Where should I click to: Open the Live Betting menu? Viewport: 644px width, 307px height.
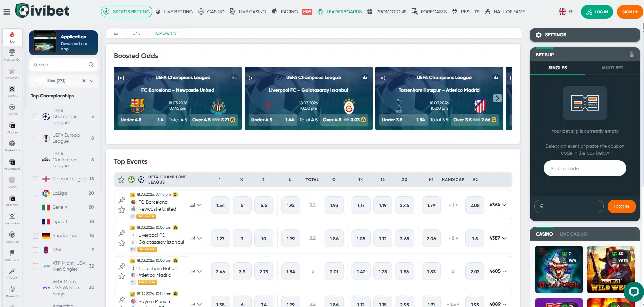click(174, 12)
